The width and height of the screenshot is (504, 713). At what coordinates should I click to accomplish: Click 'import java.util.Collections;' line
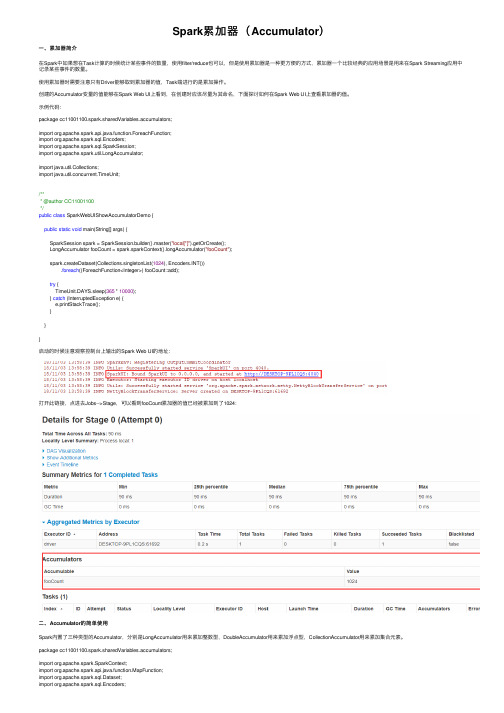69,167
